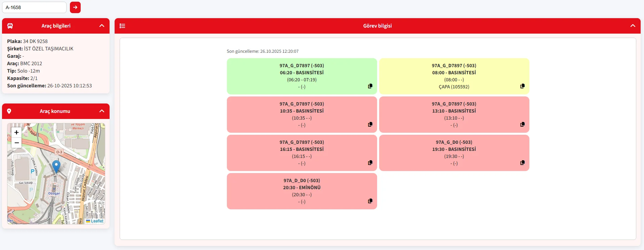Screen dimensions: 644x250
Task: Click the red arrow search button
Action: 75,7
